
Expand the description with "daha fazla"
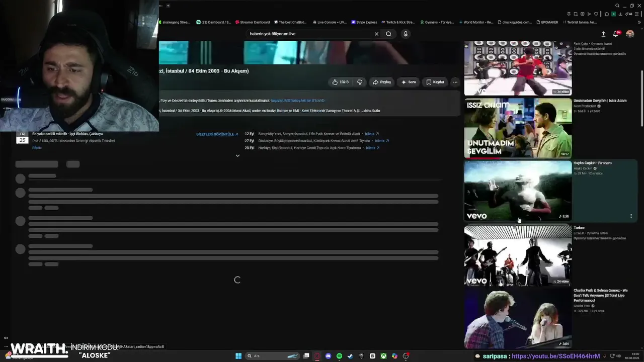pos(371,111)
